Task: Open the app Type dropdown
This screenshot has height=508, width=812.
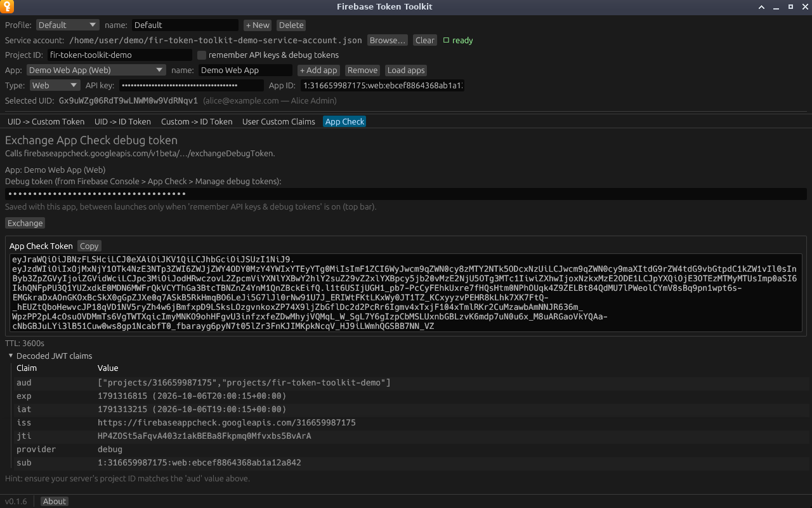Action: (x=55, y=86)
